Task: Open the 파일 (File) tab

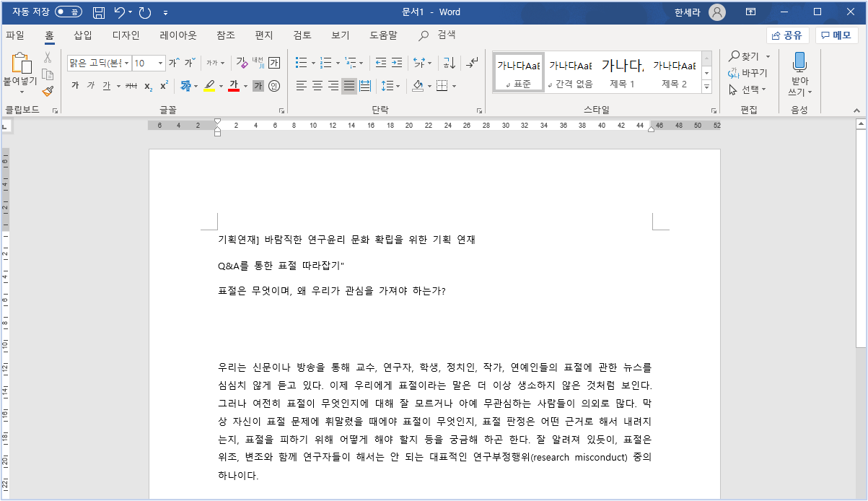Action: pos(15,35)
